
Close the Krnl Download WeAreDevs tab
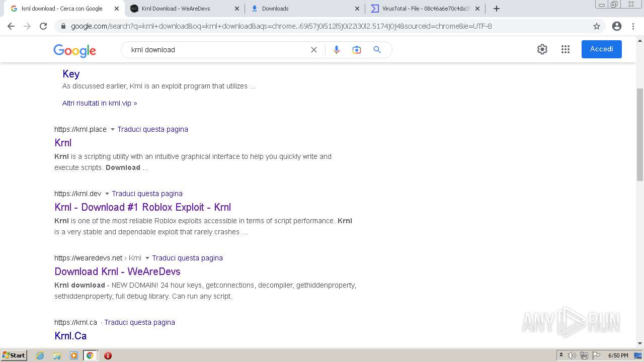237,9
